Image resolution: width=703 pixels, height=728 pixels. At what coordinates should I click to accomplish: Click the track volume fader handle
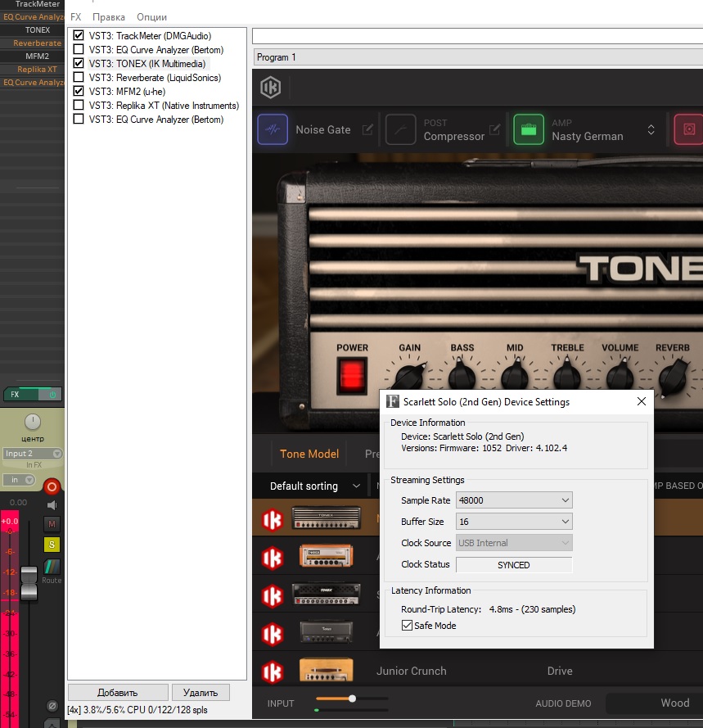(29, 583)
